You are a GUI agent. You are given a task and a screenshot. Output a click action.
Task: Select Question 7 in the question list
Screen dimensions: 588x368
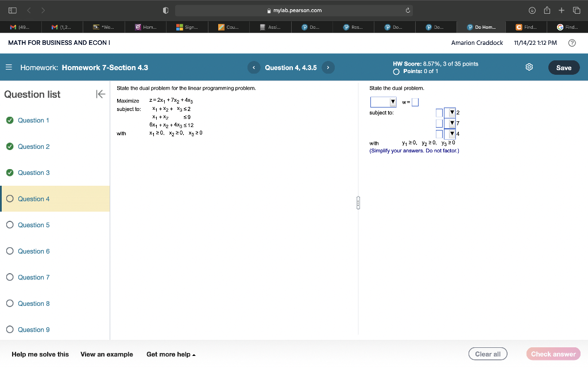pyautogui.click(x=34, y=277)
